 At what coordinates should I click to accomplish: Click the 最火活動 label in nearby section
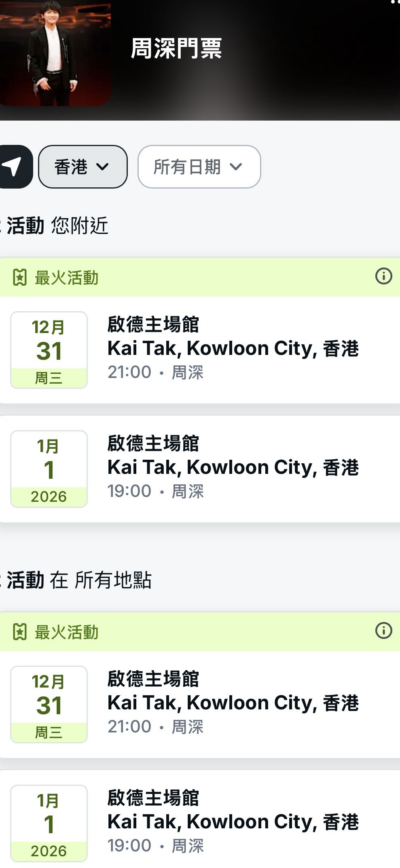click(x=67, y=278)
